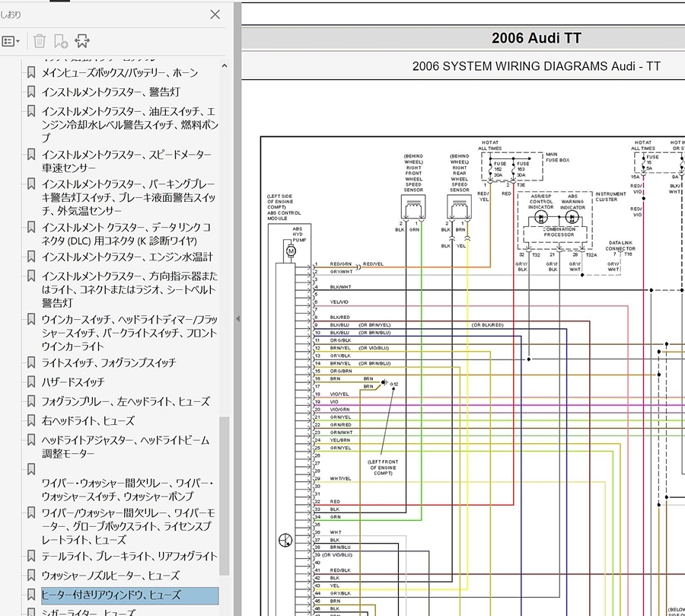685x616 pixels.
Task: Click the RED/GRN wire label at pin 1
Action: pyautogui.click(x=341, y=264)
